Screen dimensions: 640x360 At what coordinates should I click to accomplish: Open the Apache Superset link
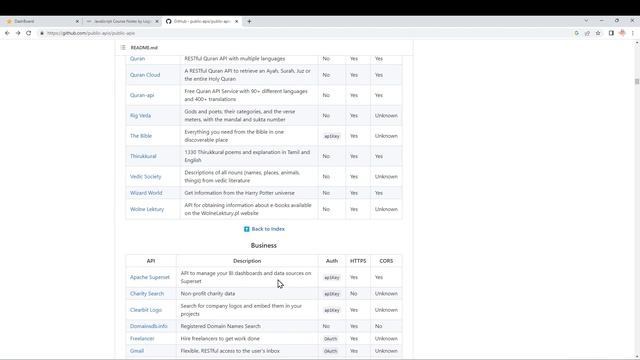pyautogui.click(x=150, y=277)
